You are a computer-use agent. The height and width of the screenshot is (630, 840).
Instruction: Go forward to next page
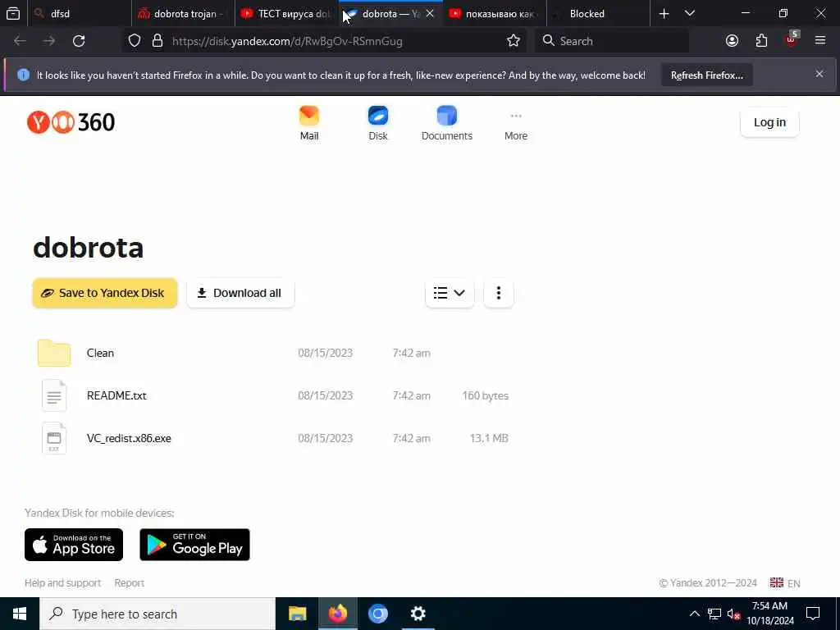pyautogui.click(x=49, y=41)
